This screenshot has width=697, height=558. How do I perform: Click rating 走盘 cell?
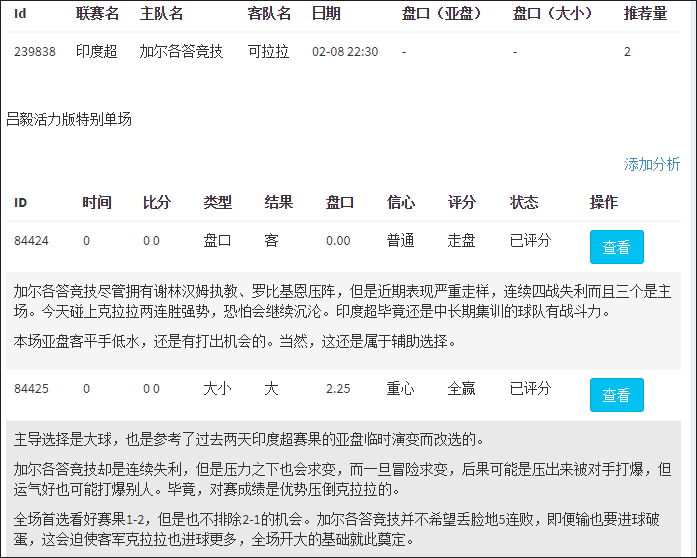click(x=461, y=241)
